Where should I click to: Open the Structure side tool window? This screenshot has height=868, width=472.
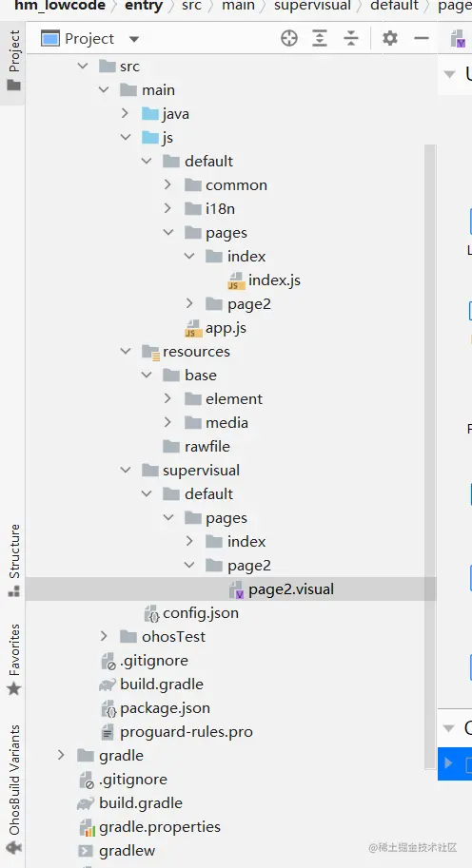(x=14, y=560)
